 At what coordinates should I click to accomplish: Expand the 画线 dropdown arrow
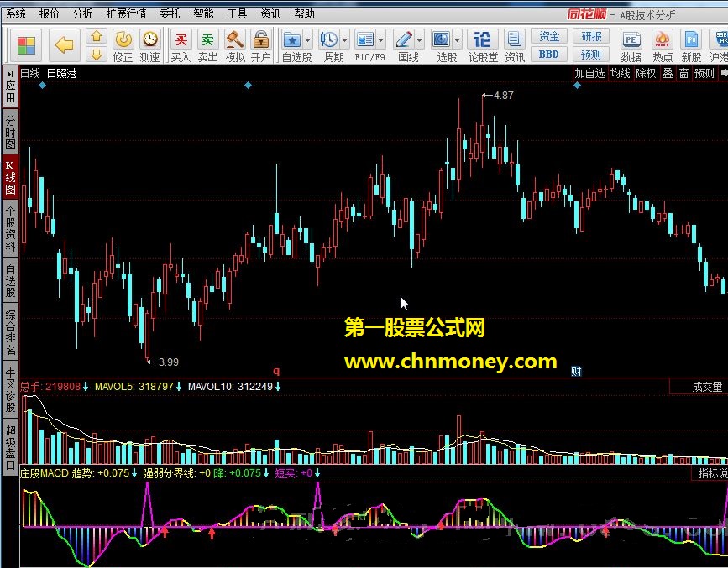click(x=420, y=40)
